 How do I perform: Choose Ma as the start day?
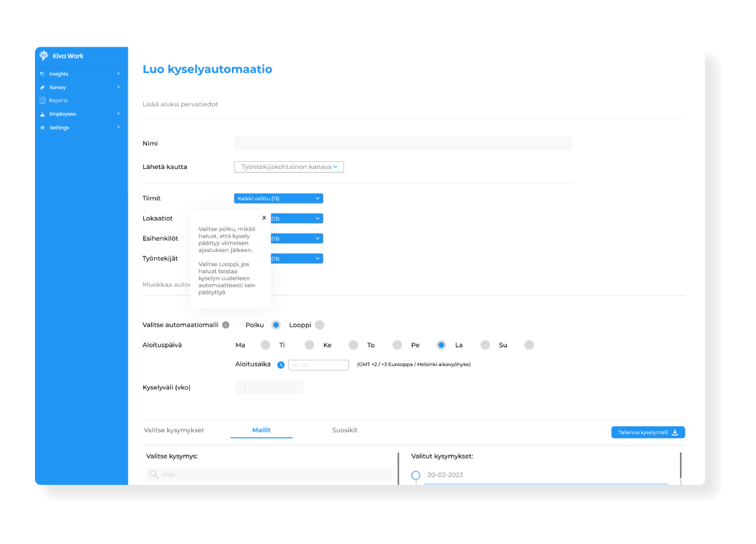pyautogui.click(x=265, y=345)
